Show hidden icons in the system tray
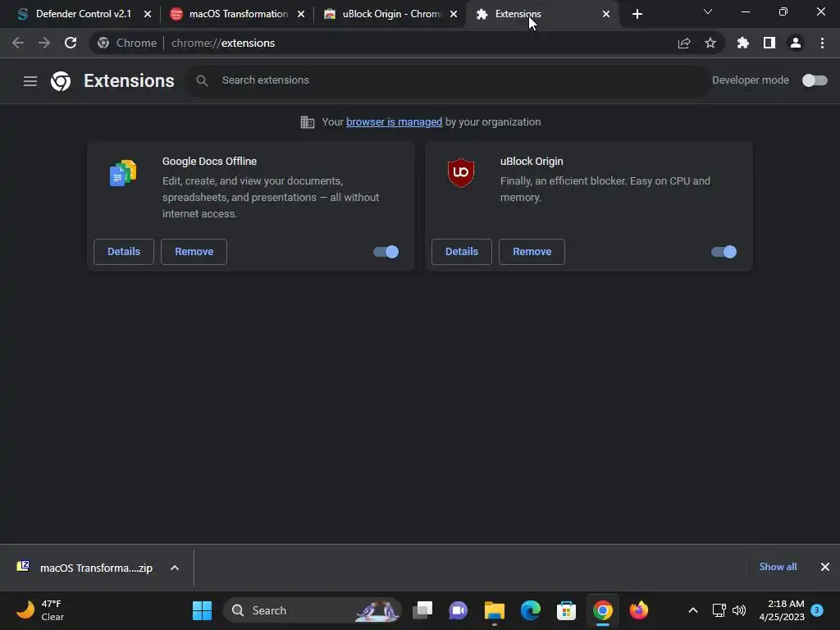The height and width of the screenshot is (630, 840). pyautogui.click(x=692, y=610)
